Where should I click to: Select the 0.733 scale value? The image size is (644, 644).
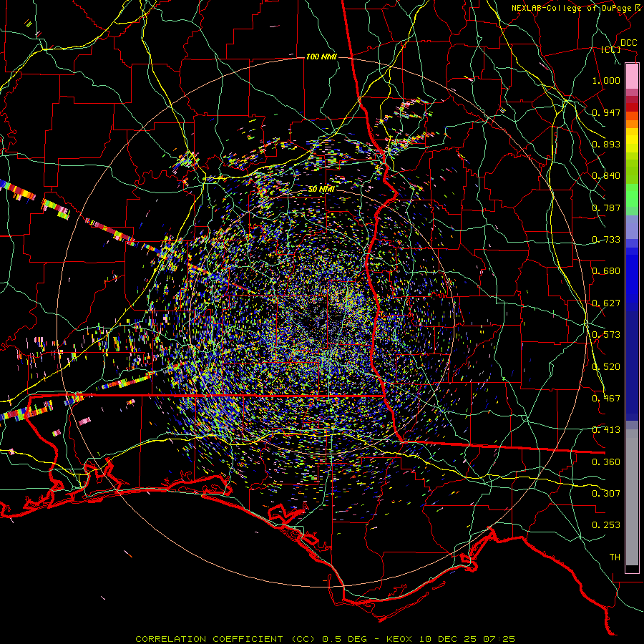(x=606, y=240)
